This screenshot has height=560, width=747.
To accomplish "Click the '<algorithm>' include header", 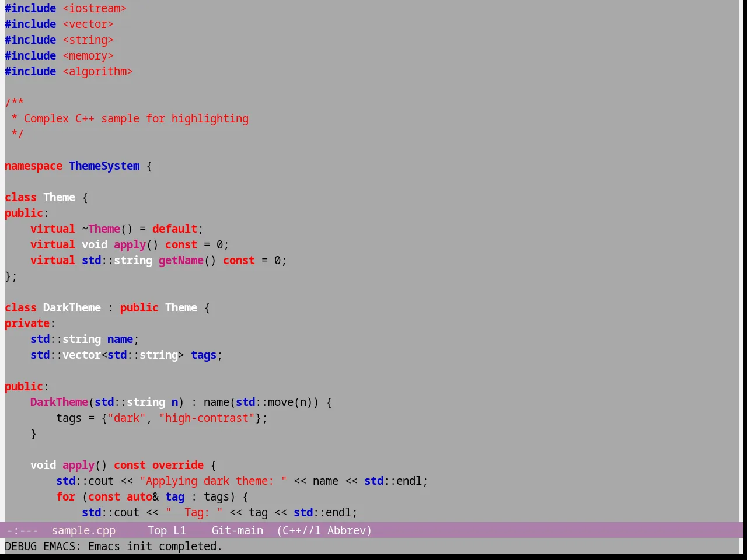I will click(x=97, y=72).
